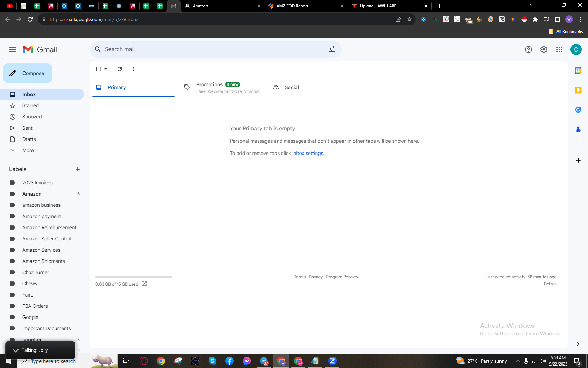The height and width of the screenshot is (368, 588).
Task: Switch to the Primary tab
Action: pyautogui.click(x=133, y=87)
